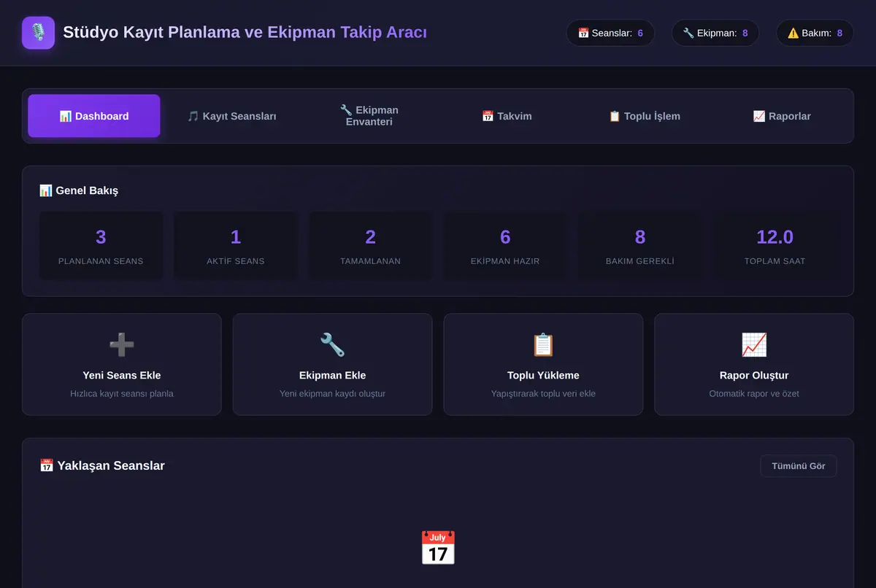Click the Genel Bakış heading
876x588 pixels.
click(79, 190)
